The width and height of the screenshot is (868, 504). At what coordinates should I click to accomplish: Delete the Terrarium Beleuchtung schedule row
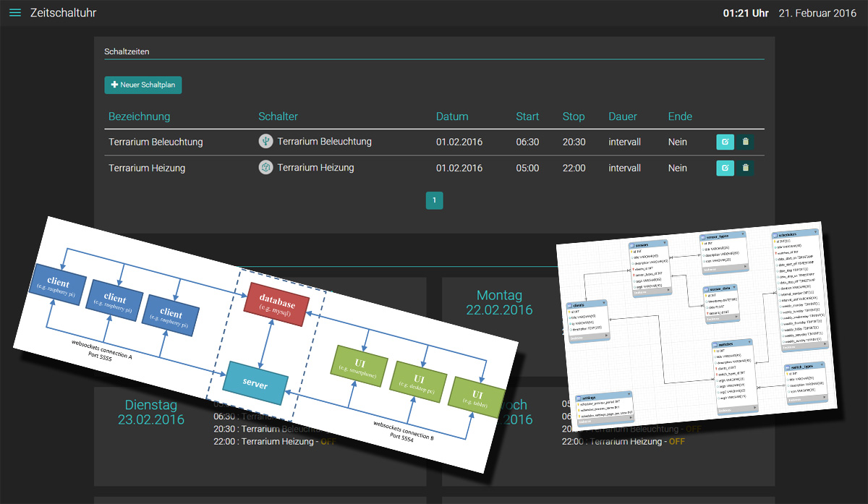pyautogui.click(x=746, y=142)
